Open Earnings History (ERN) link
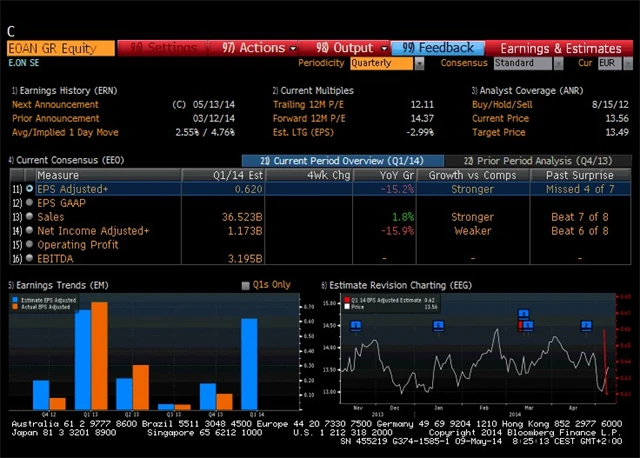 pyautogui.click(x=62, y=90)
